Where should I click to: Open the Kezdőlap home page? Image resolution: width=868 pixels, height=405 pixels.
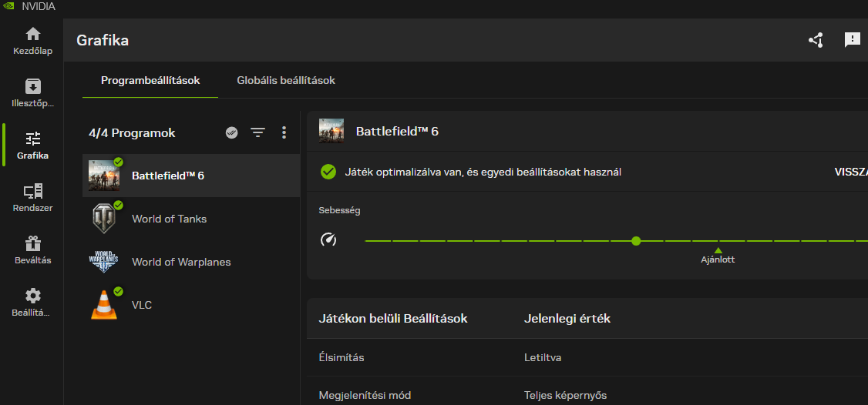[32, 41]
